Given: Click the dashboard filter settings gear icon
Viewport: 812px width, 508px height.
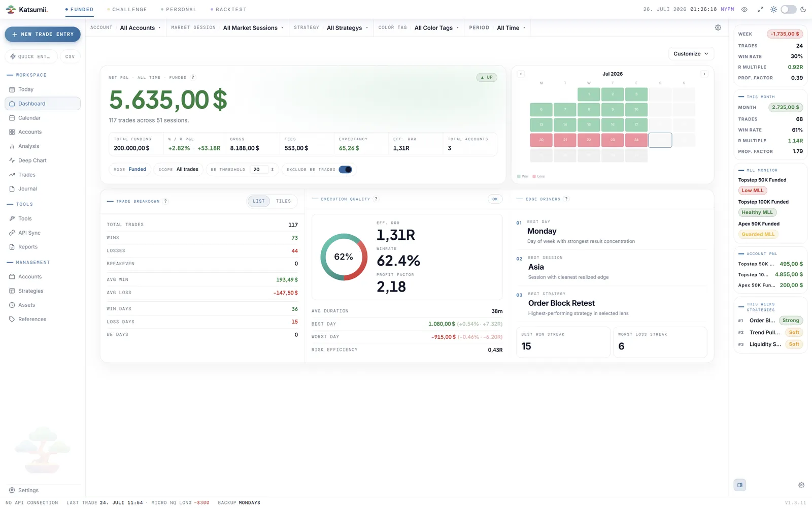Looking at the screenshot, I should pos(718,27).
